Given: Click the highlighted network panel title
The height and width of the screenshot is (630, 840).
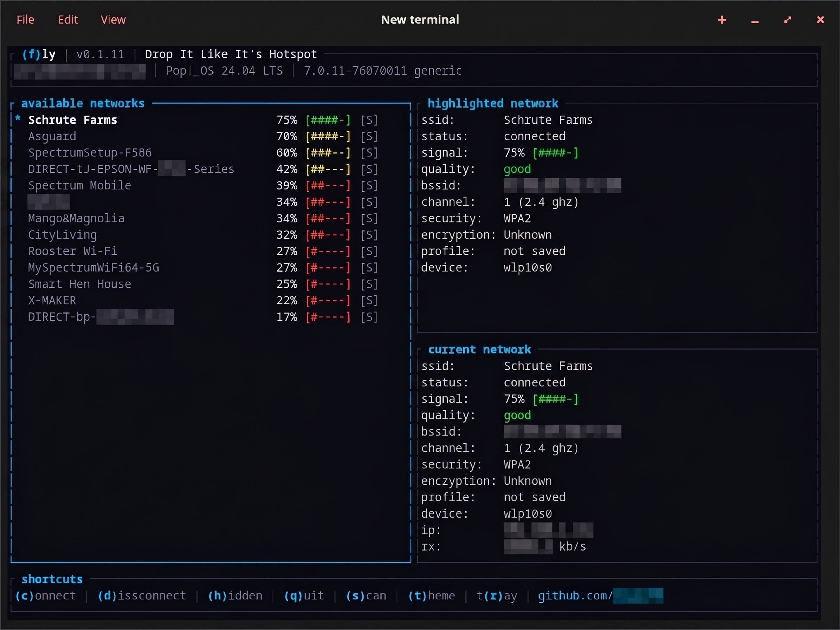Looking at the screenshot, I should pyautogui.click(x=493, y=103).
